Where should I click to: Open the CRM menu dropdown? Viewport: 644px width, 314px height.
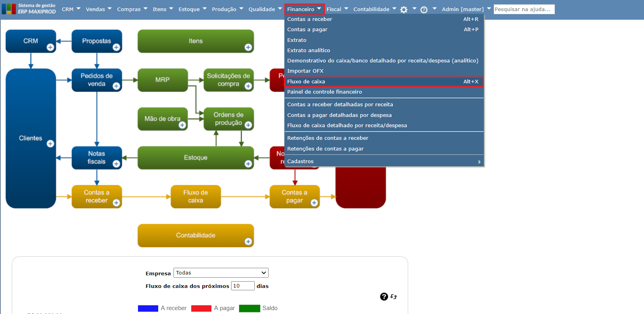tap(71, 9)
